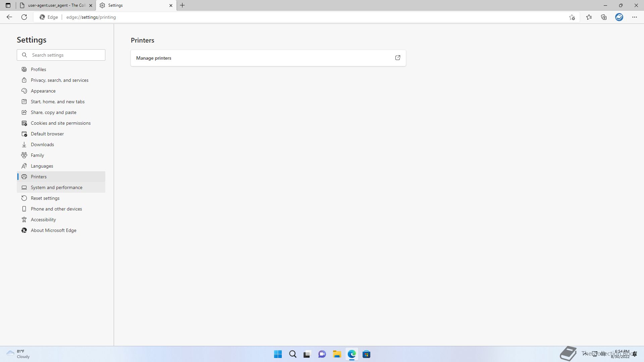
Task: Click Manage printers link row
Action: (268, 58)
